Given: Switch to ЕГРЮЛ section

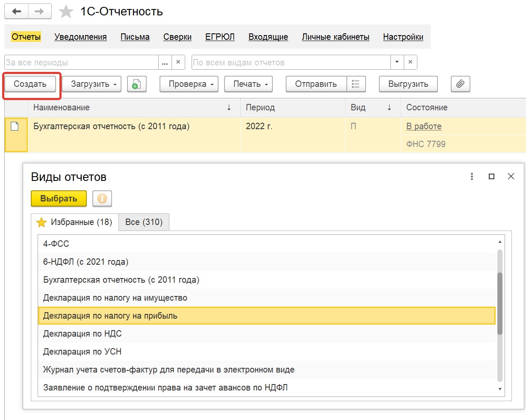Looking at the screenshot, I should [220, 37].
